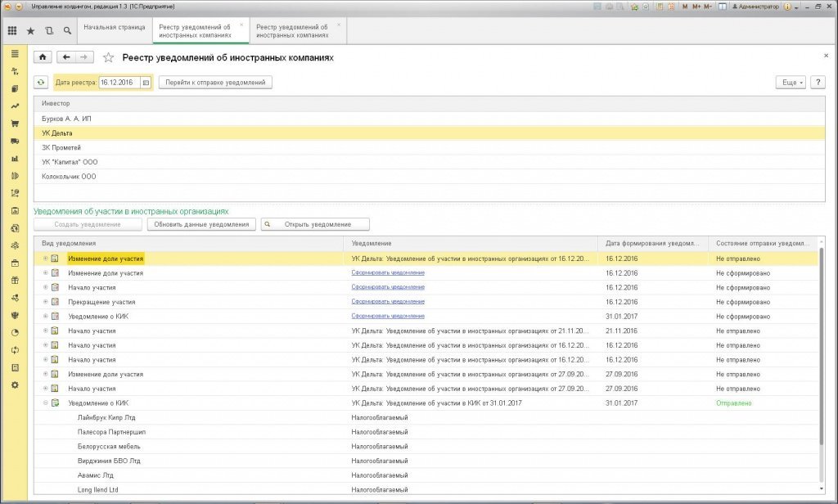
Task: Open the Favorites star in top panel
Action: (x=30, y=31)
